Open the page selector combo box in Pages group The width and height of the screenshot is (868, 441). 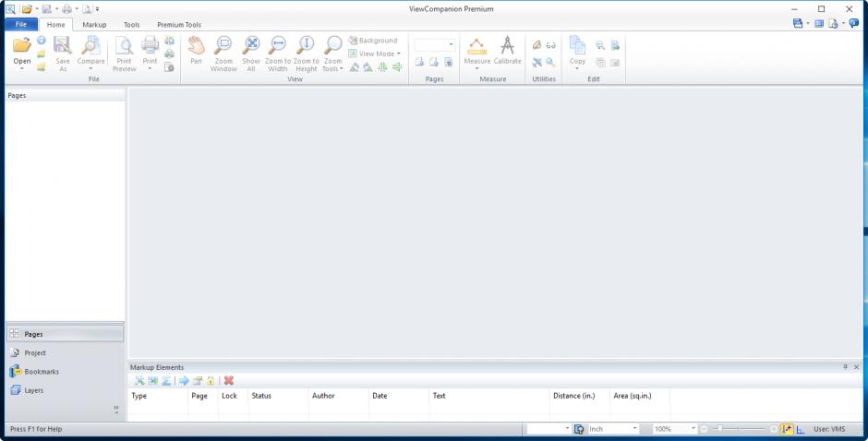tap(435, 44)
